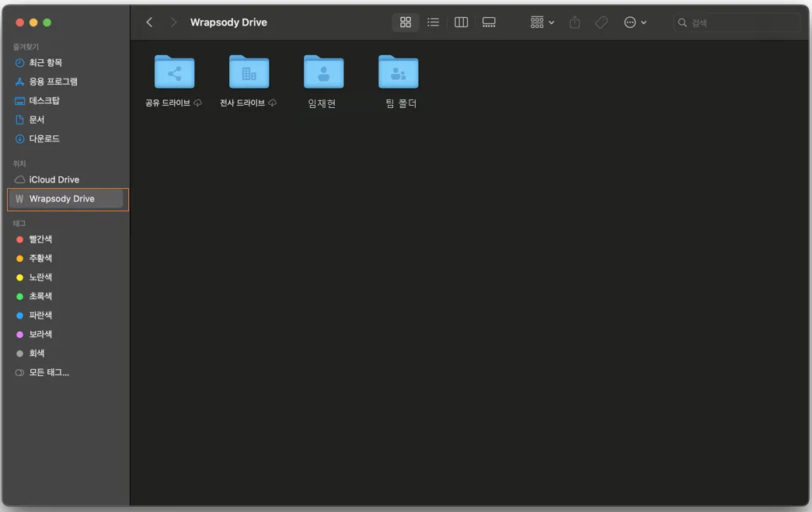The width and height of the screenshot is (812, 512).
Task: Select 최근 항목 in sidebar
Action: [x=66, y=63]
